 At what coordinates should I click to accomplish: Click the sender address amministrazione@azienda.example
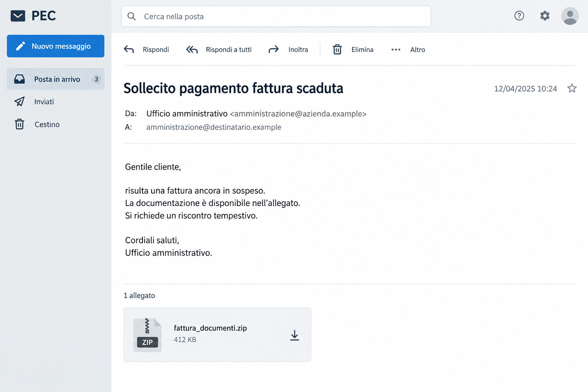[298, 114]
